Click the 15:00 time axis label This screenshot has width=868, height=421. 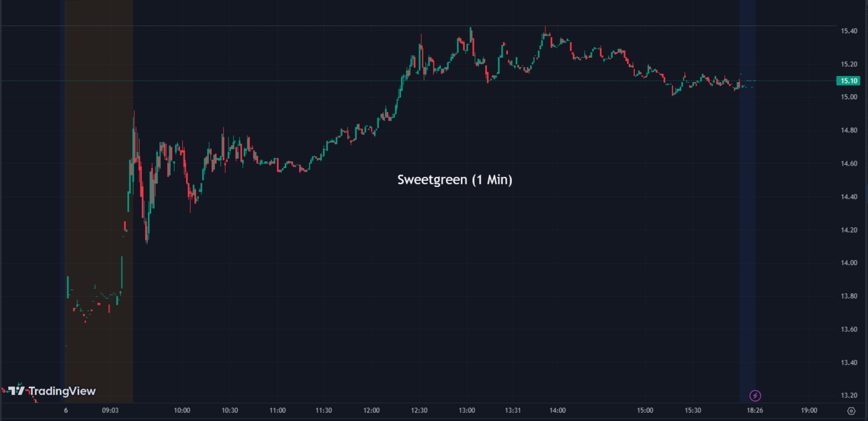click(645, 410)
